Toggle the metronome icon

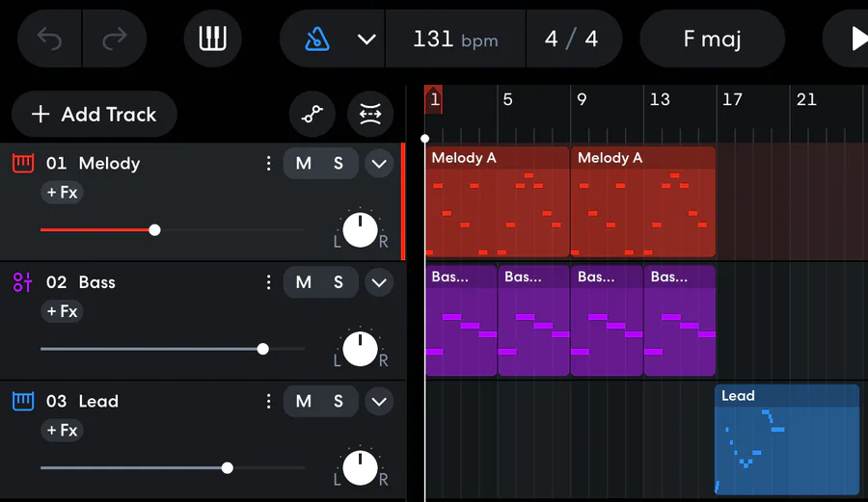click(318, 39)
